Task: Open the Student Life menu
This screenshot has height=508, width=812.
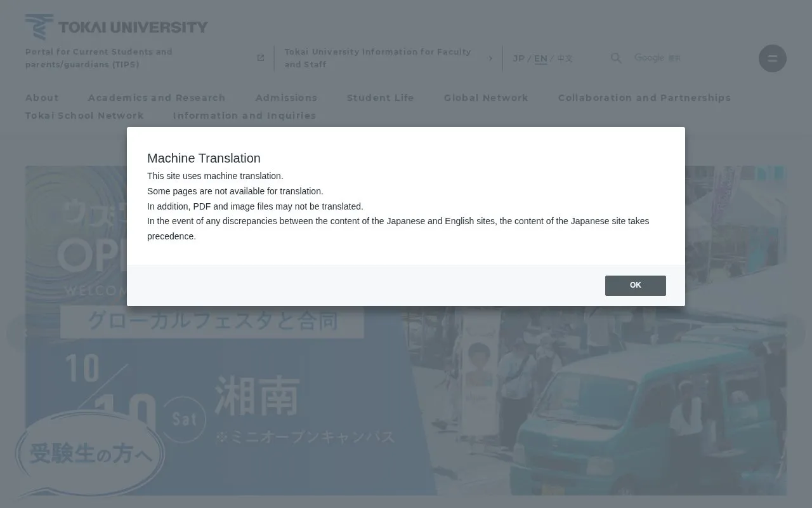Action: 381,98
